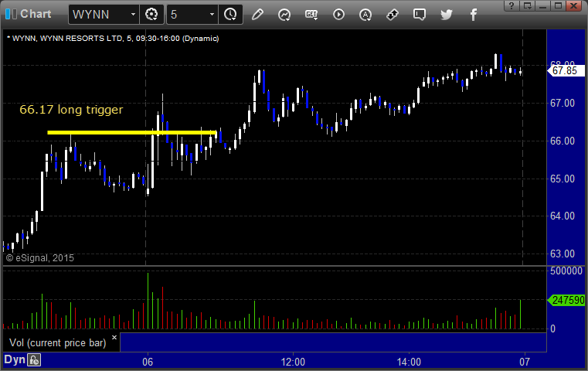Close the Vol study panel with X
588x371 pixels.
[x=114, y=337]
